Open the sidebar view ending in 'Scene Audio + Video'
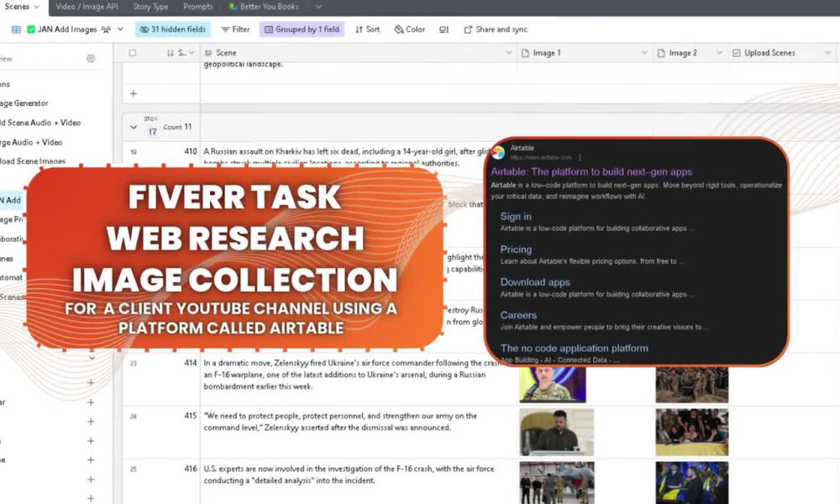The image size is (840, 504). (x=40, y=123)
